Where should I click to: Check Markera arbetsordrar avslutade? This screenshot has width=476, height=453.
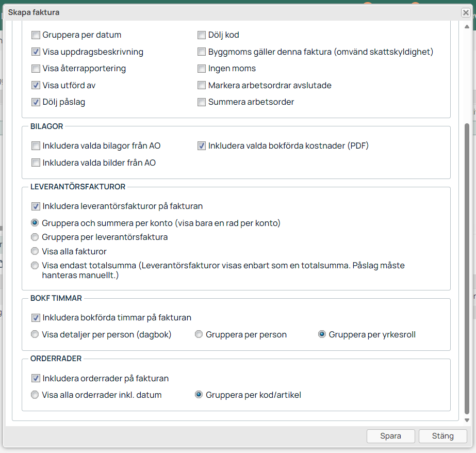pyautogui.click(x=202, y=85)
